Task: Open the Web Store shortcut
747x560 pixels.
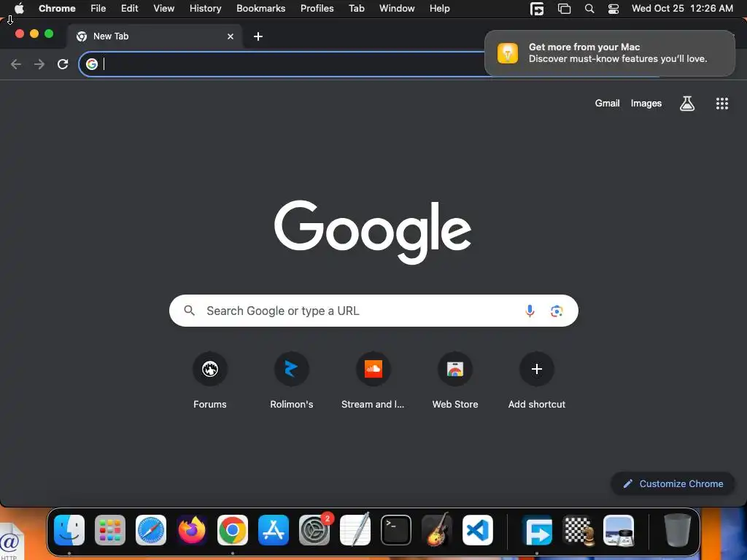Action: coord(455,381)
